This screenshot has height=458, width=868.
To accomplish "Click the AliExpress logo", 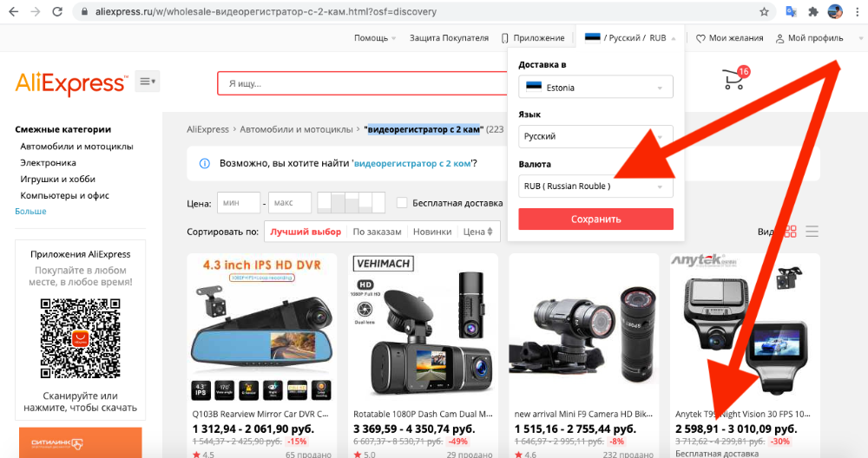I will click(71, 83).
